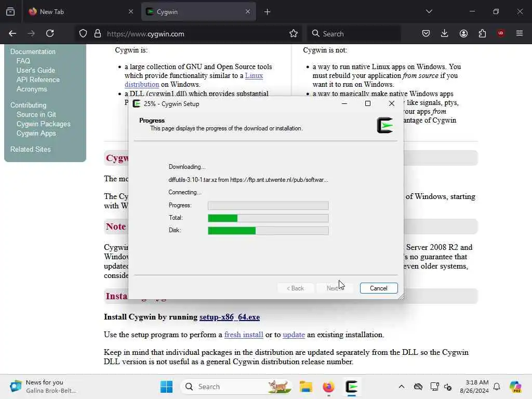
Task: Open notifications bell icon
Action: (x=497, y=387)
